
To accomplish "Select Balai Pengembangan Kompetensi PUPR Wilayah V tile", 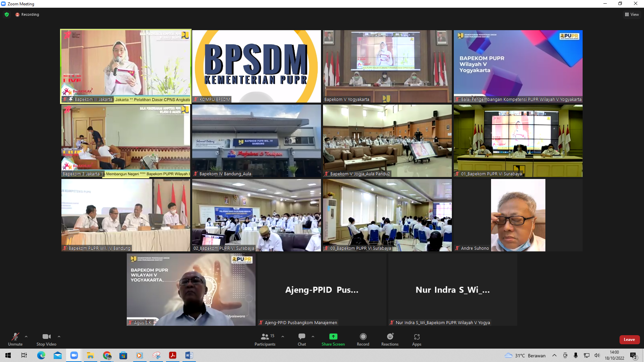I will [x=518, y=66].
